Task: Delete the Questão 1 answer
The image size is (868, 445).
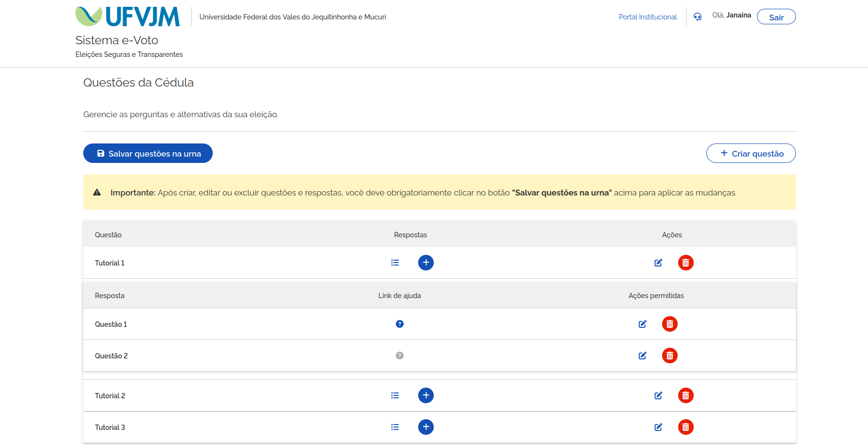Action: tap(670, 324)
